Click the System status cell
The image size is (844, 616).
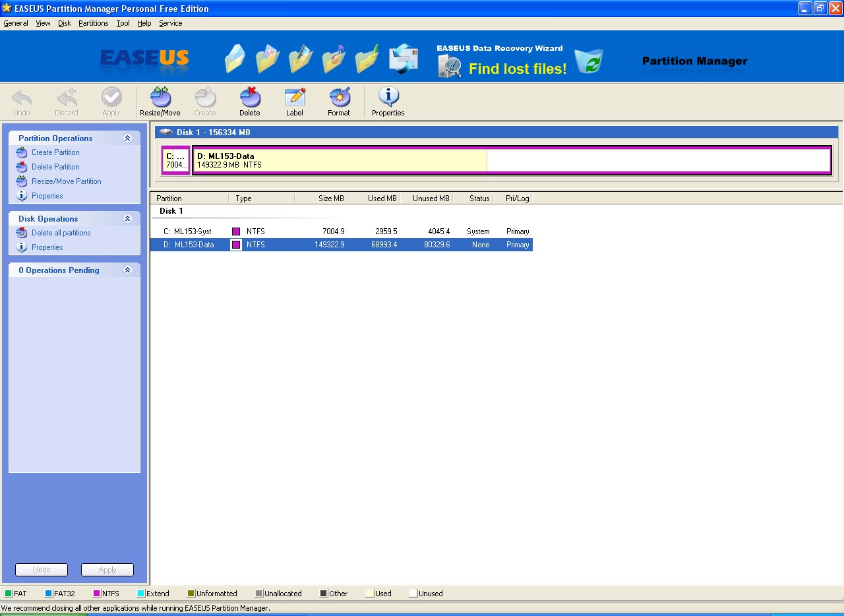pyautogui.click(x=478, y=231)
